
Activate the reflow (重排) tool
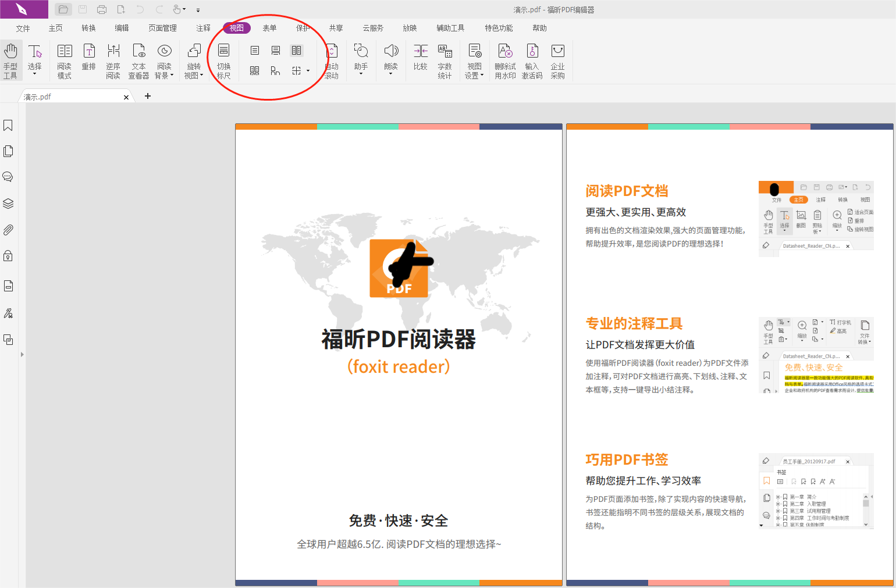click(x=88, y=60)
